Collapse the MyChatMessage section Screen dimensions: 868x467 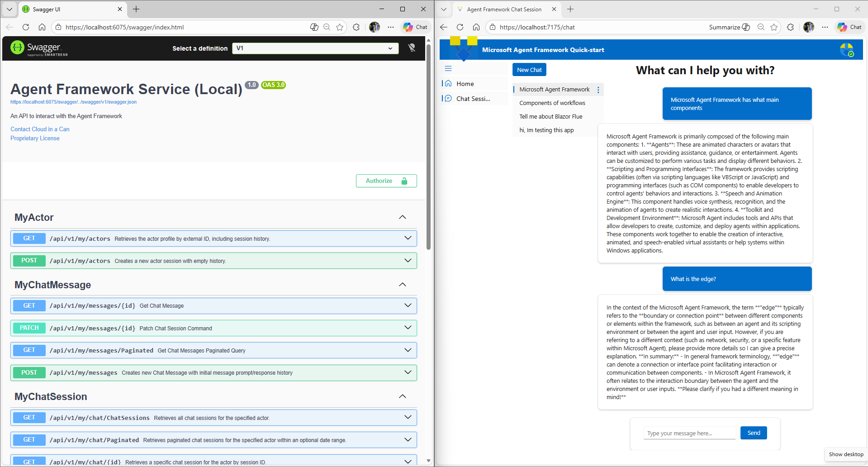pos(403,285)
